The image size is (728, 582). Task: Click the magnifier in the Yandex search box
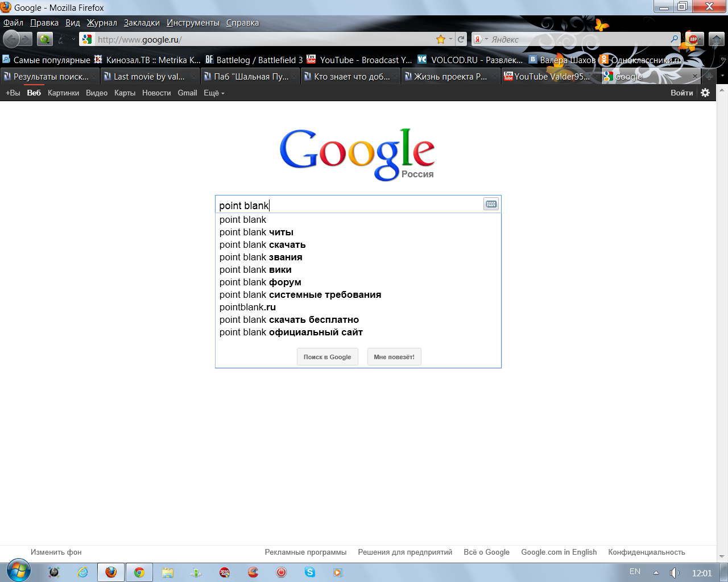(675, 39)
